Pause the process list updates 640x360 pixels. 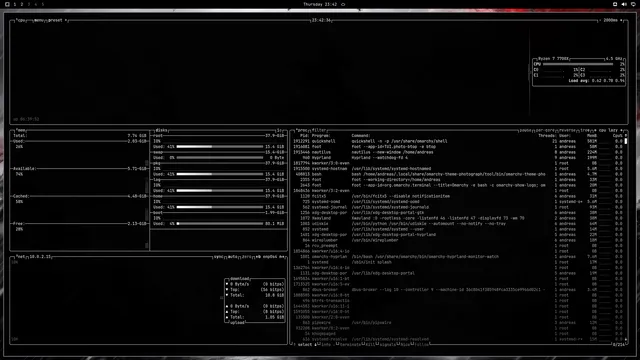point(525,130)
